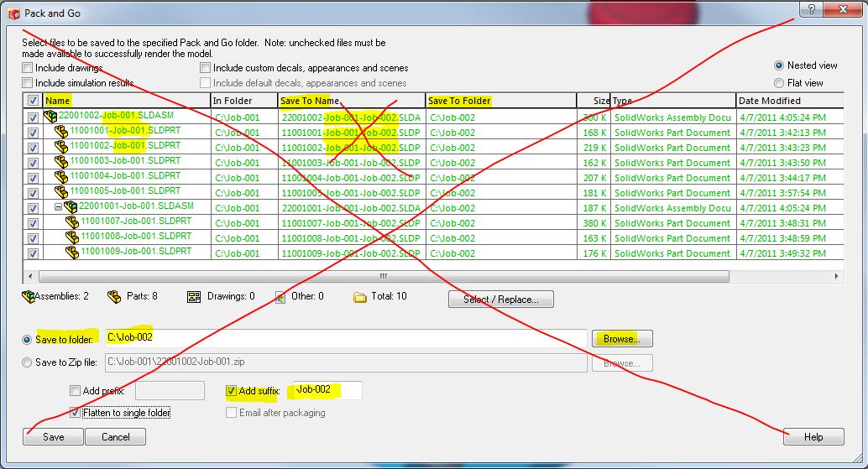Uncheck the 11001001-Job-001.SLDPRT row checkbox
This screenshot has width=868, height=469.
(33, 133)
